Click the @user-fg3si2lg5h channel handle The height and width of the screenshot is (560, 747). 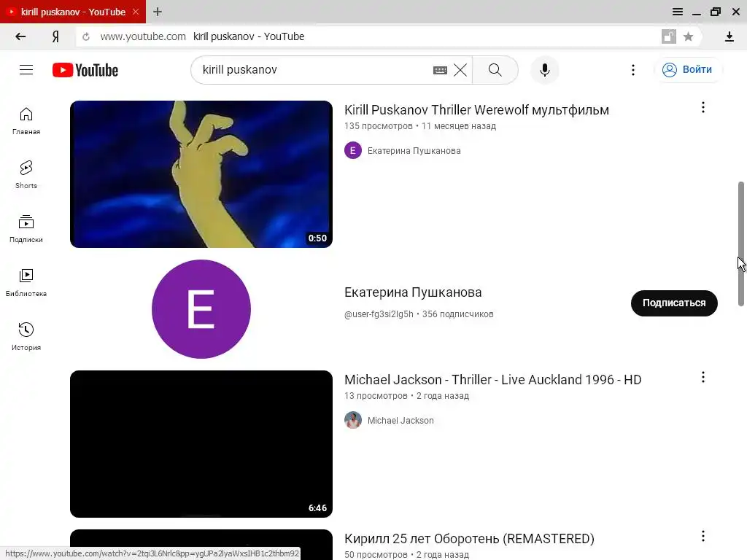379,314
